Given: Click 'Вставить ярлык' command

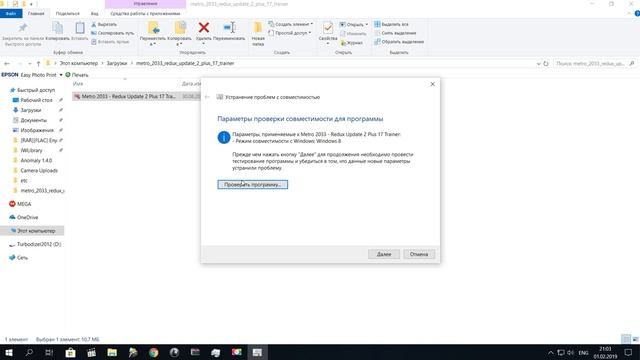Looking at the screenshot, I should click(110, 42).
